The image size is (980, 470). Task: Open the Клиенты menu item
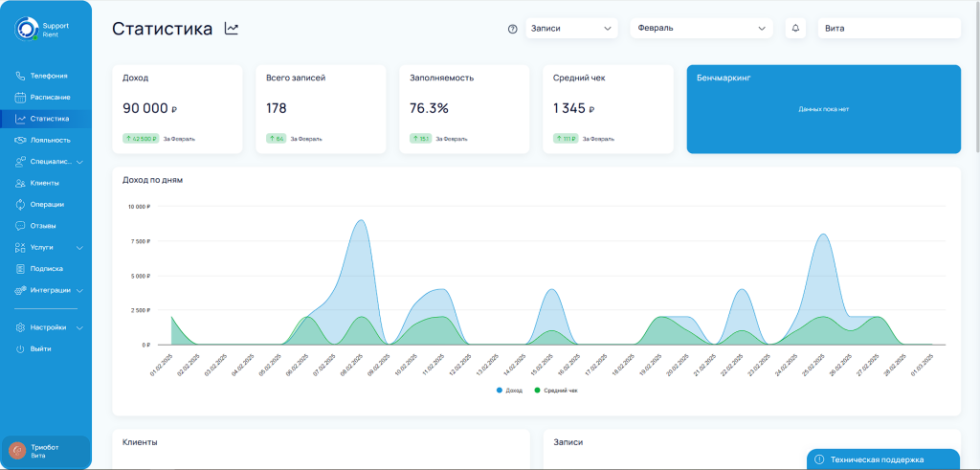coord(44,183)
